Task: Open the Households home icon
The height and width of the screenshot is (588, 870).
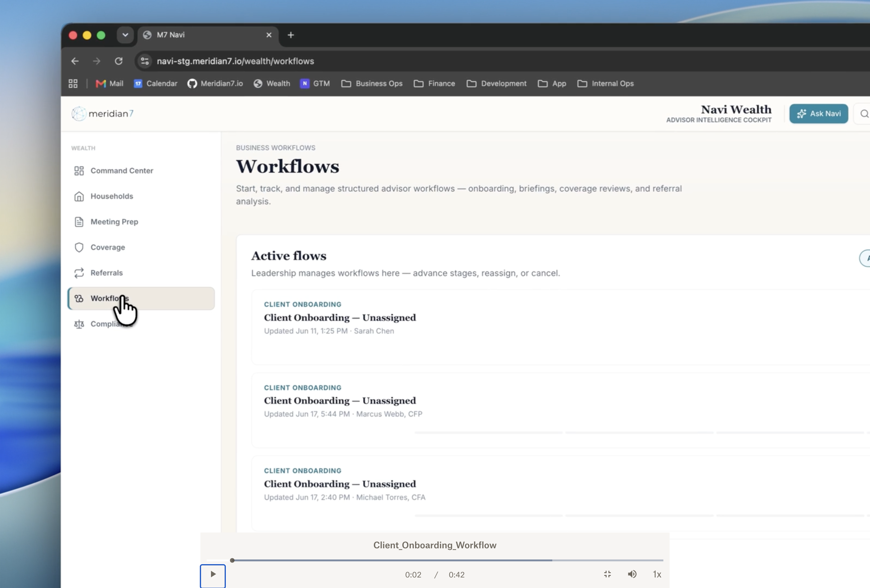Action: (x=79, y=196)
